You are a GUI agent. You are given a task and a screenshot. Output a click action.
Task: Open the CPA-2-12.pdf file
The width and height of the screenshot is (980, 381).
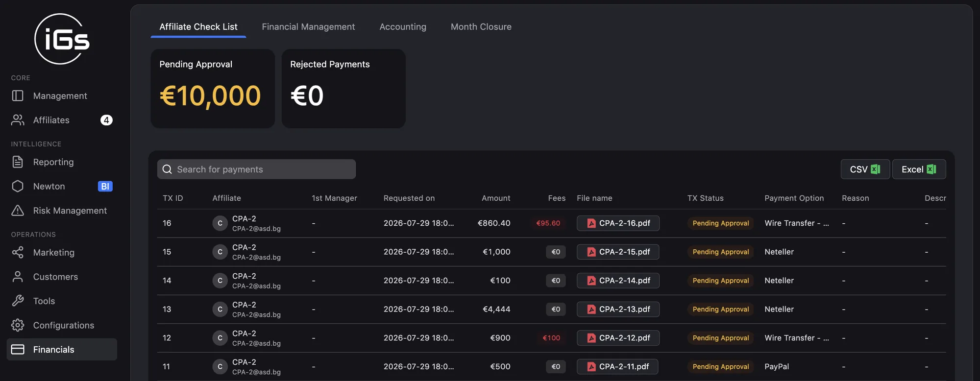[618, 338]
